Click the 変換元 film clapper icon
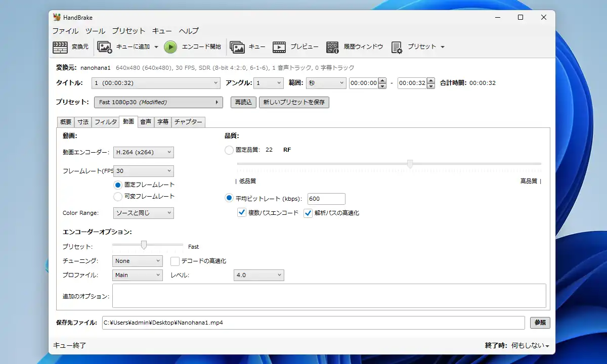 click(x=60, y=47)
